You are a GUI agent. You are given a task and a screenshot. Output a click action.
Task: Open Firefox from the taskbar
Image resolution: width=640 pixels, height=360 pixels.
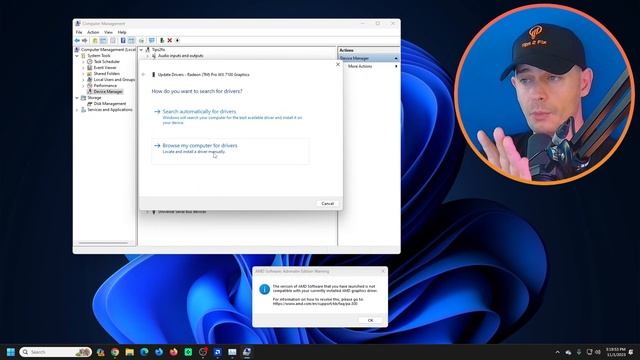[x=173, y=352]
